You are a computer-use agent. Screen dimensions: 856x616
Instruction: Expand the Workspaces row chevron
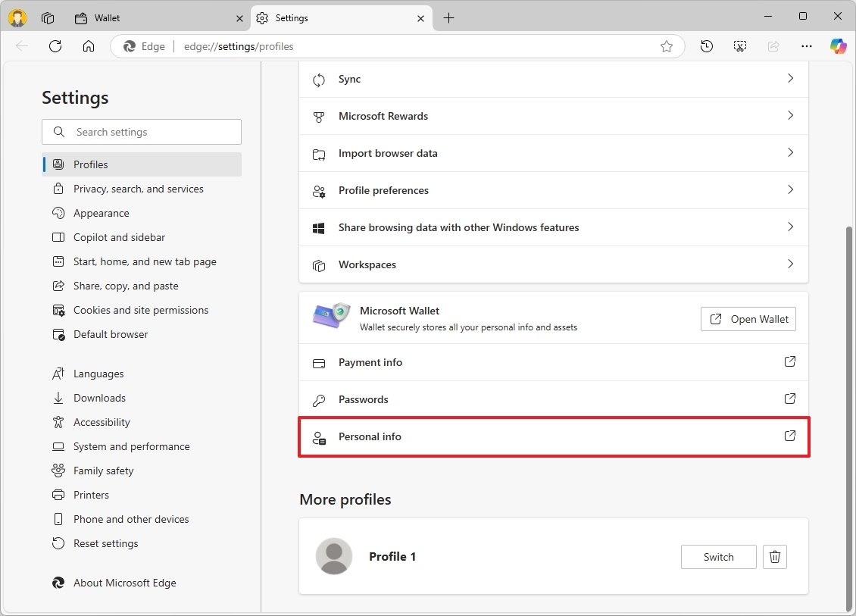pos(790,264)
